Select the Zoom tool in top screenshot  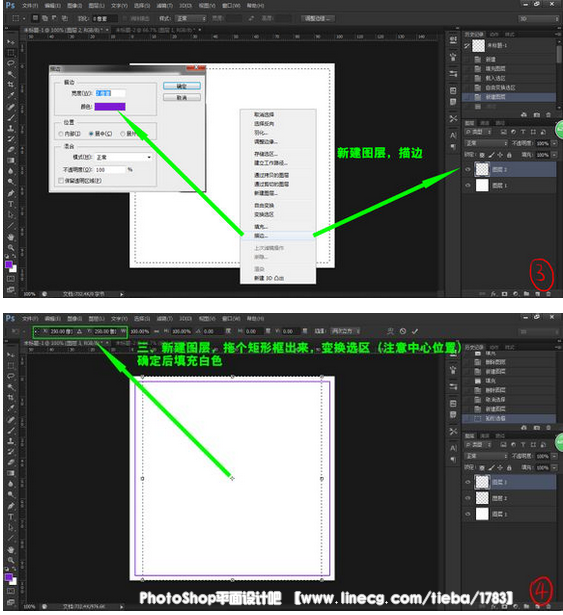pos(11,247)
